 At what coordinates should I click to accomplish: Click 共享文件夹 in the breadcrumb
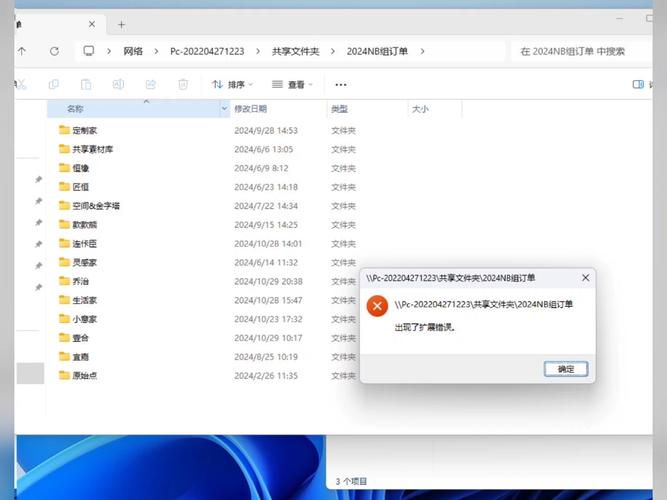pos(296,51)
